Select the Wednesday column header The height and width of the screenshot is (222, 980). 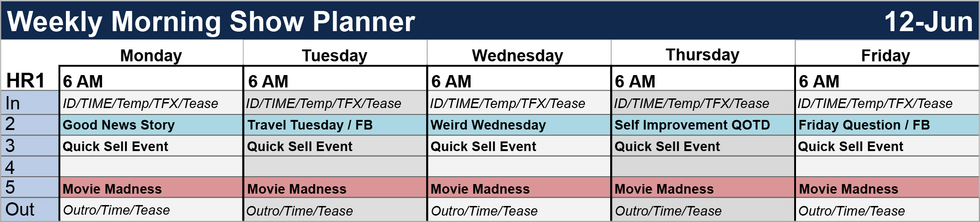click(x=517, y=55)
